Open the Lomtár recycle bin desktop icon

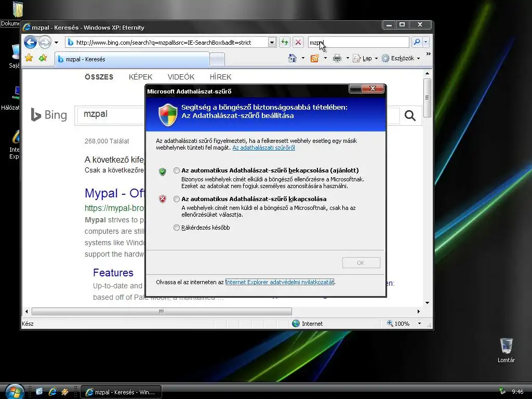[x=506, y=351]
